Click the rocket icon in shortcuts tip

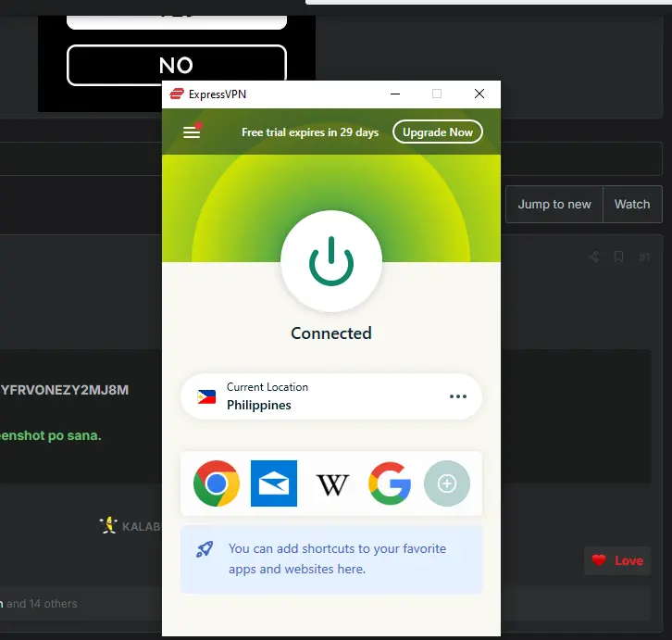[205, 549]
